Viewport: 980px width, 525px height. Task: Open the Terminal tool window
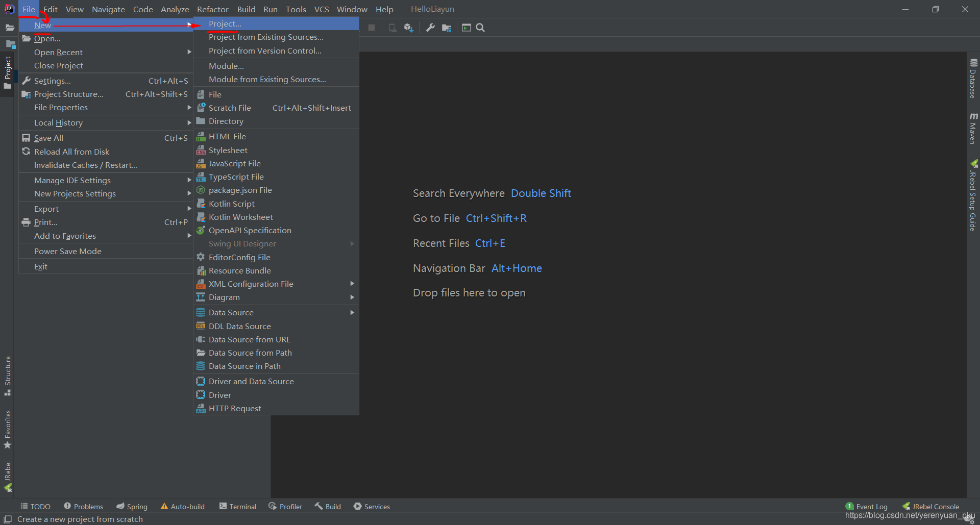[x=237, y=507]
